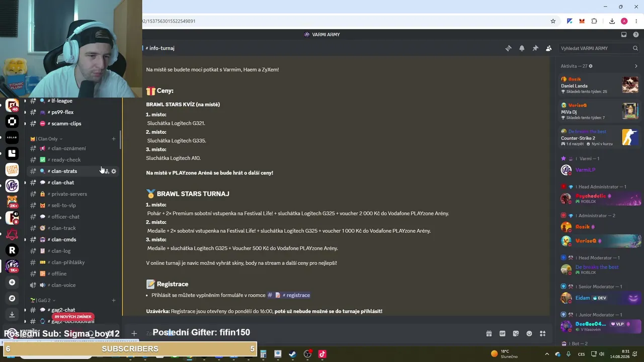Open the Discord inbox icon

pyautogui.click(x=624, y=35)
